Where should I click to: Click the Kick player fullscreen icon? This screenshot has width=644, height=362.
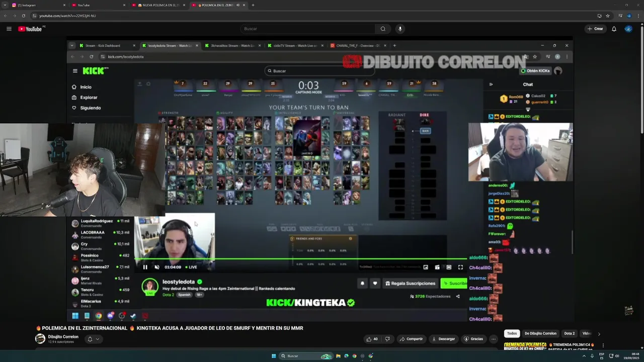click(x=460, y=267)
